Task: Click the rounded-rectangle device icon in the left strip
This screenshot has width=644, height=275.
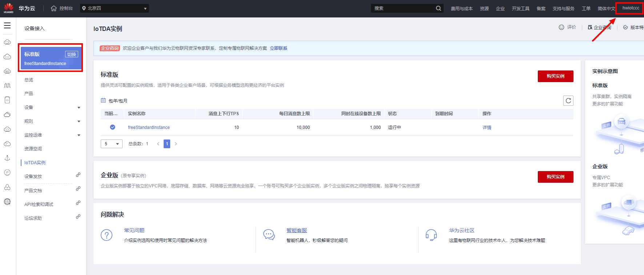Action: click(7, 100)
